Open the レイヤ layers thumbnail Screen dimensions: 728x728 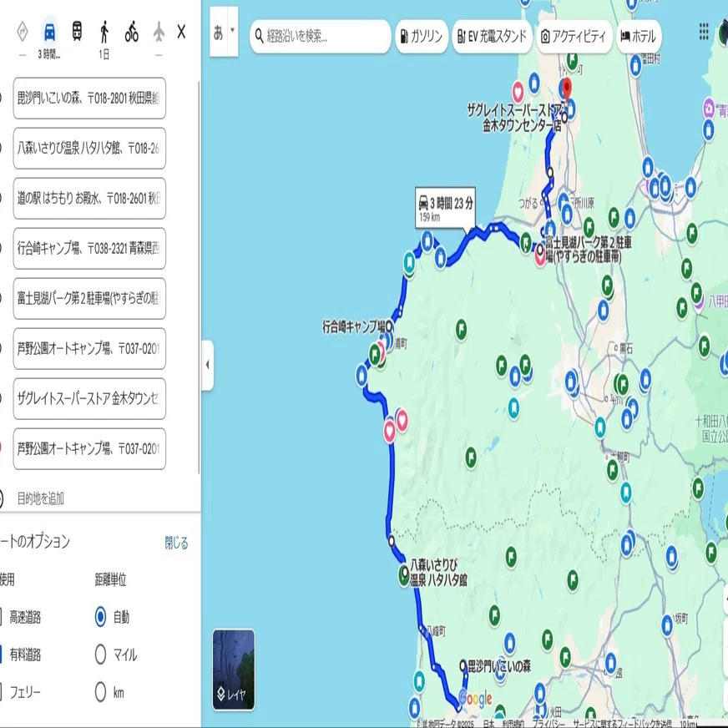[x=234, y=670]
